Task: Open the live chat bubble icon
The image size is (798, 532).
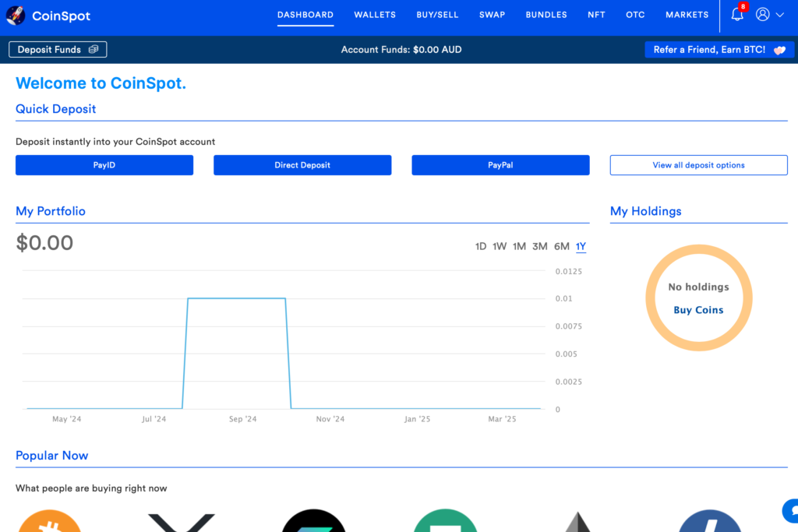Action: (x=792, y=511)
